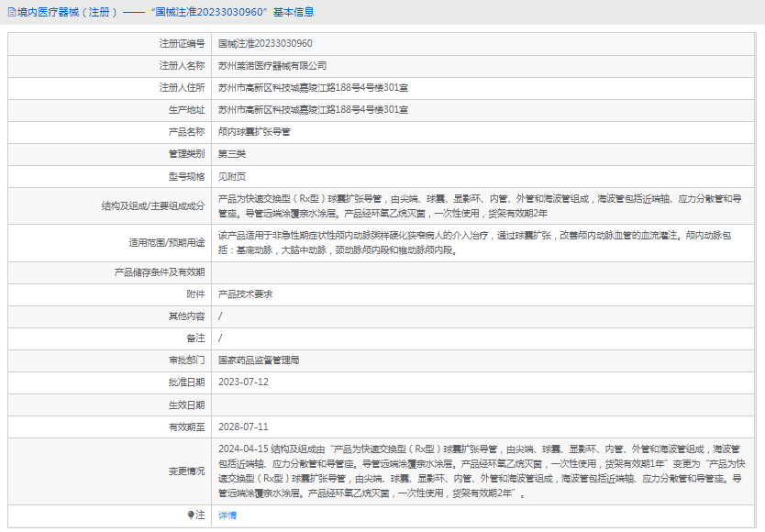Select registrant name 苏州茉诺医疗器械有限公司
This screenshot has width=765, height=532.
point(272,65)
